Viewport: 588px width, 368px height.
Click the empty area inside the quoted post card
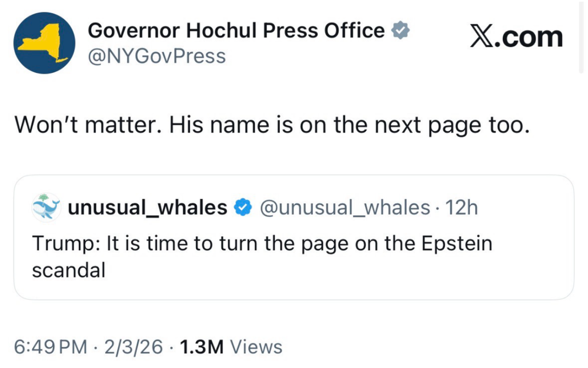click(x=353, y=276)
